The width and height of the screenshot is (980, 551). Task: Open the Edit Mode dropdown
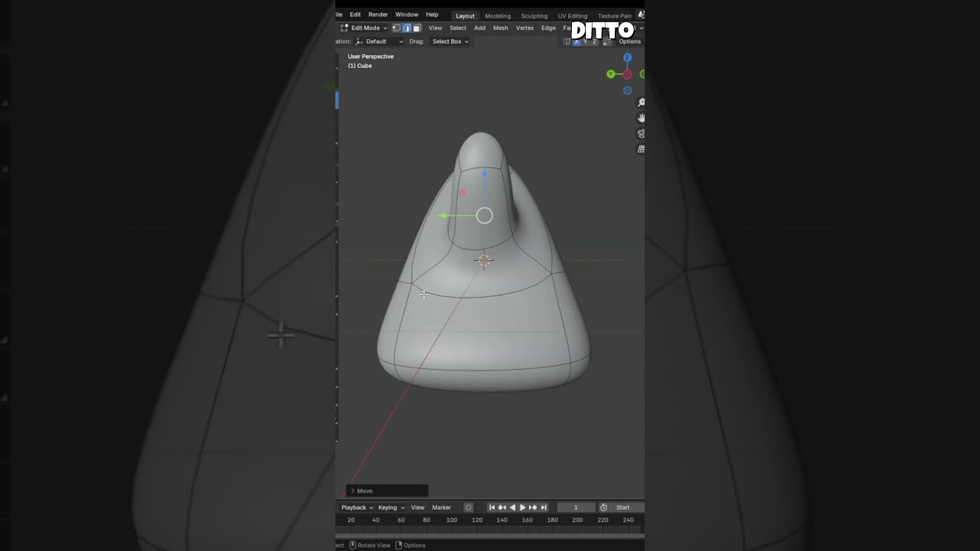[364, 28]
